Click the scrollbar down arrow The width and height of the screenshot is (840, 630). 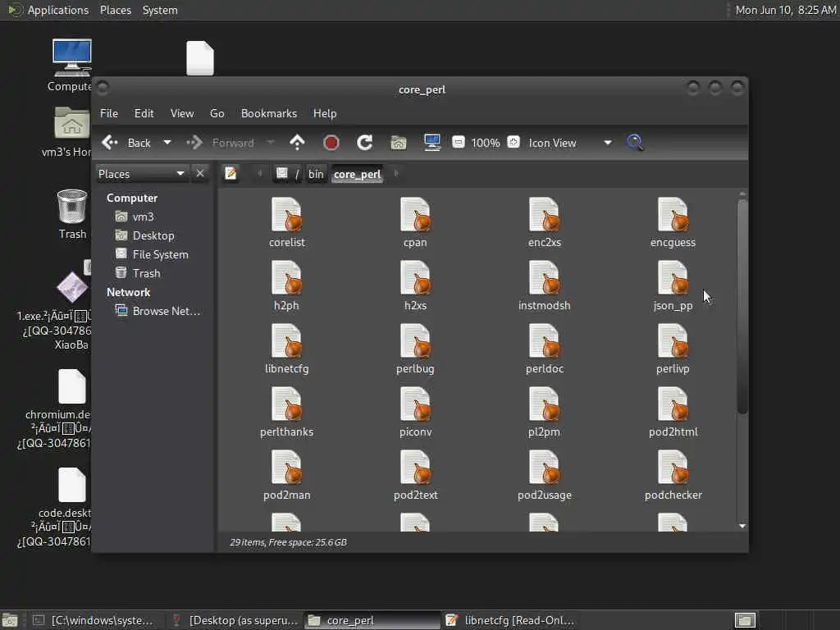pyautogui.click(x=742, y=526)
